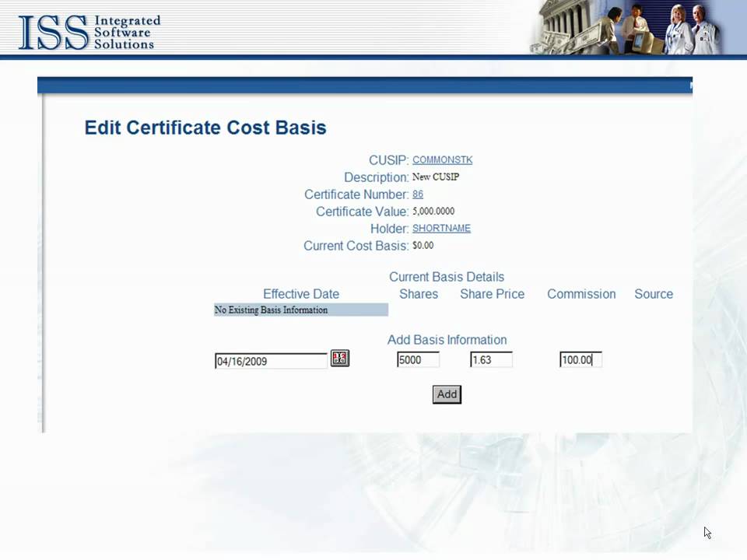Click the Shares column header
747x560 pixels.
coord(419,294)
